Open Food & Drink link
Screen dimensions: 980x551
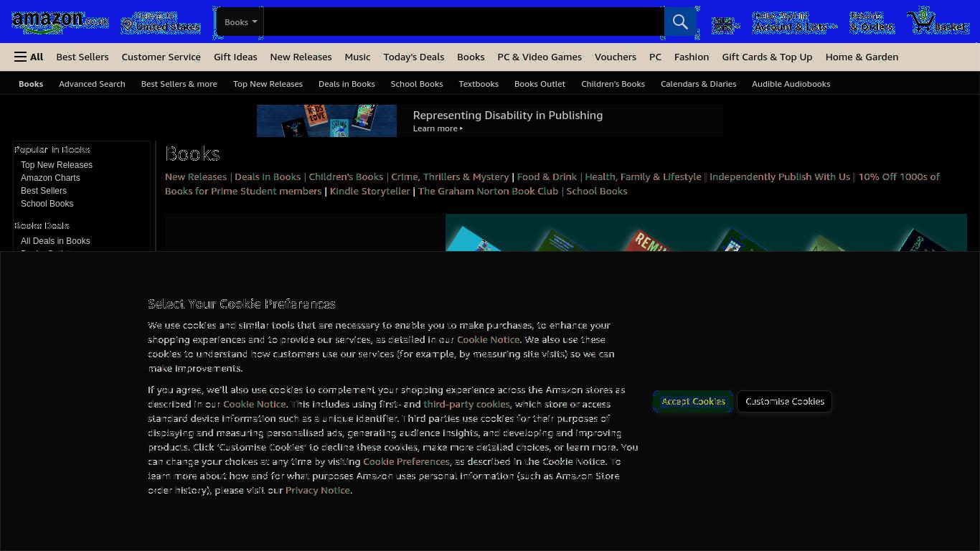pos(547,176)
